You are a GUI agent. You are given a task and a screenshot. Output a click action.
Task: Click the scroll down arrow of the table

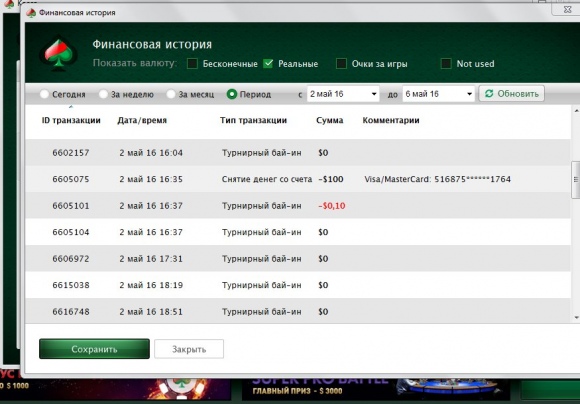click(x=576, y=317)
